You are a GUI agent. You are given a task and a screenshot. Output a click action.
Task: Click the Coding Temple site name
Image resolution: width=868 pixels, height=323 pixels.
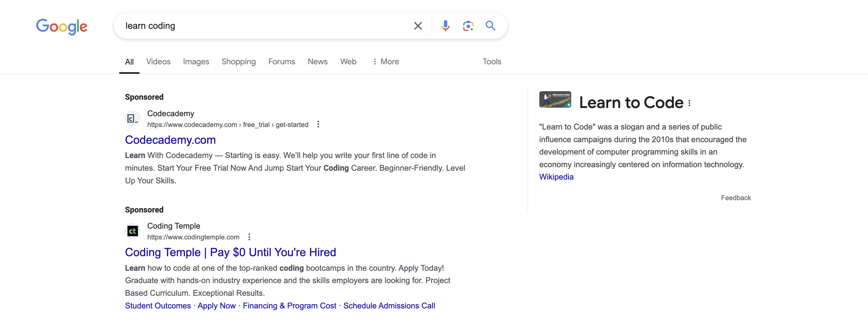[x=174, y=226]
